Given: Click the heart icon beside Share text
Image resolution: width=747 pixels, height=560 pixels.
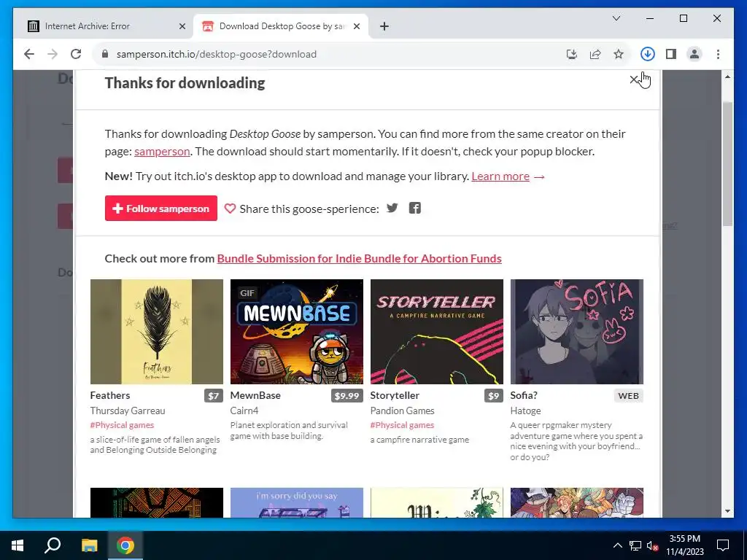Looking at the screenshot, I should point(230,209).
